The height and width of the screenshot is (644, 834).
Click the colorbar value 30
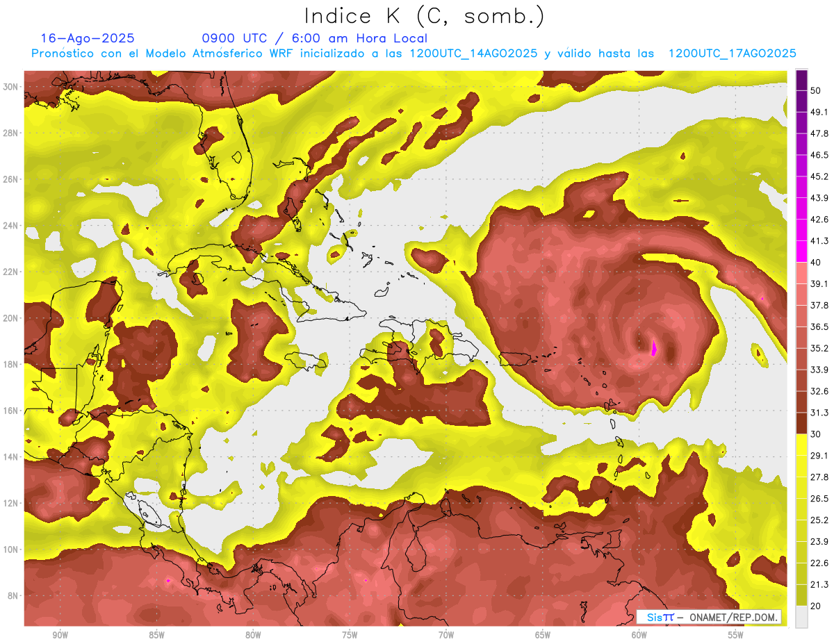point(816,434)
